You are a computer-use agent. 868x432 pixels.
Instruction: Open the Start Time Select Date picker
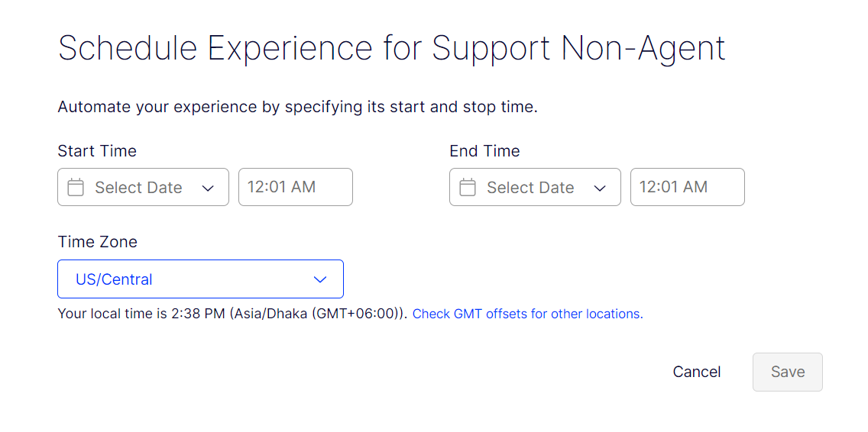pyautogui.click(x=138, y=188)
